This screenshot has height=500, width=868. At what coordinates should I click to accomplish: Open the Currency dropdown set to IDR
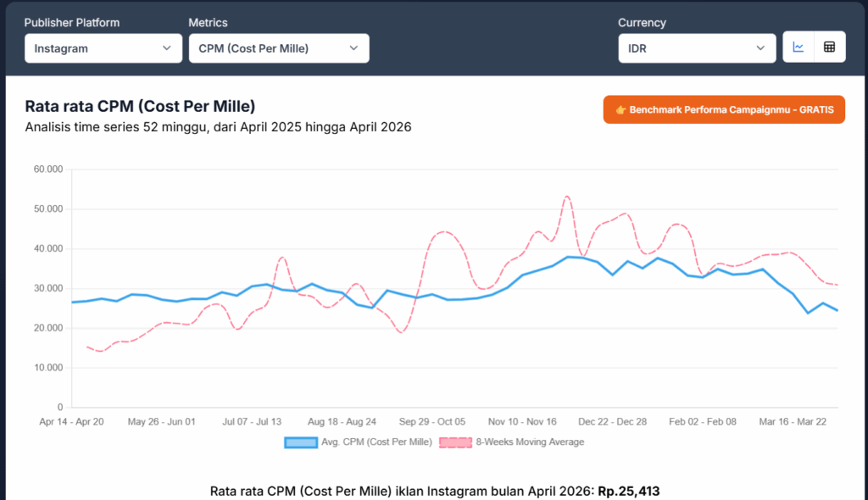tap(696, 48)
